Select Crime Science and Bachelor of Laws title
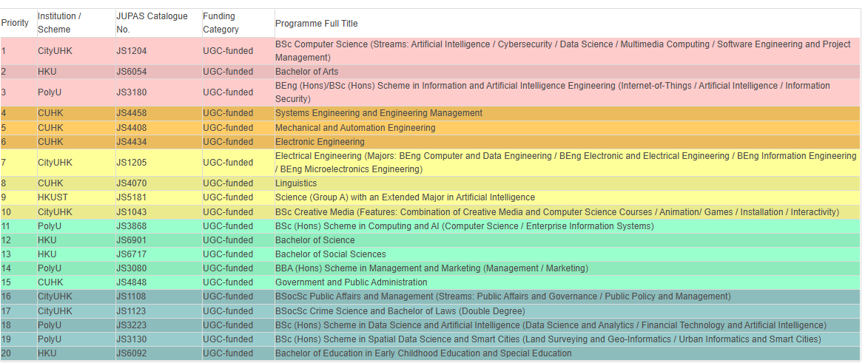This screenshot has height=363, width=868. [400, 311]
